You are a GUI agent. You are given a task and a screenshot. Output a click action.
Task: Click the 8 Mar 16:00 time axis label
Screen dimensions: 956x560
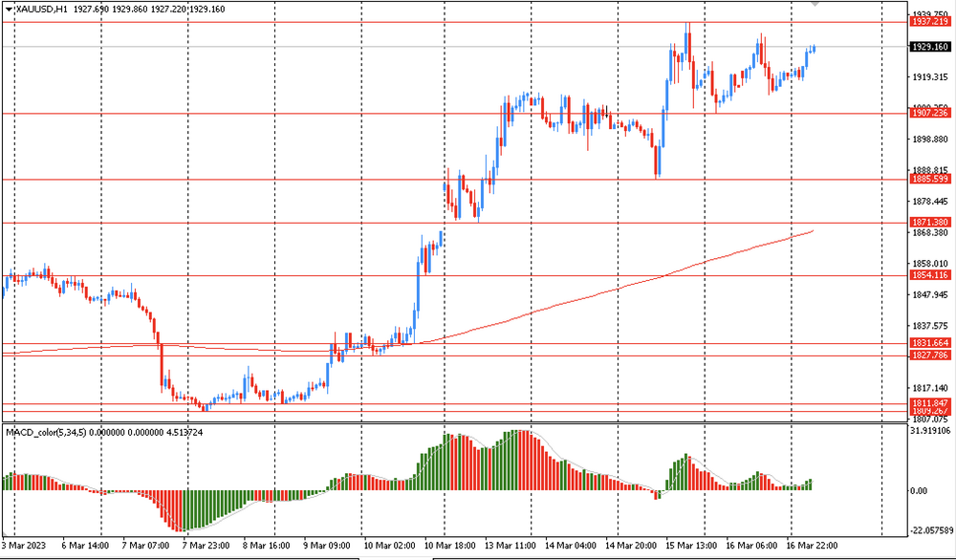coord(267,545)
